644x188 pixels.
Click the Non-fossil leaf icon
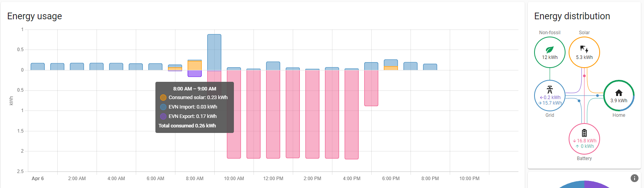click(550, 50)
